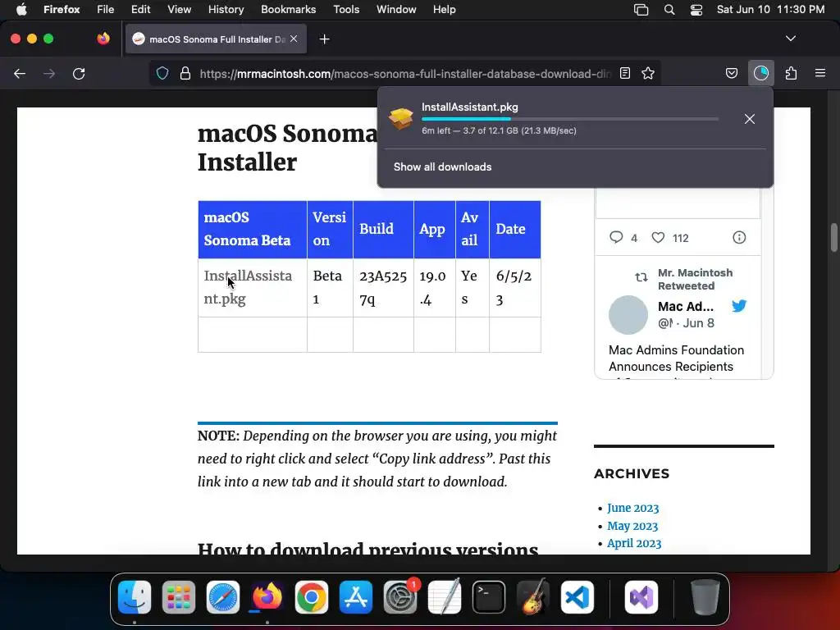
Task: Open the Window menu
Action: click(x=396, y=10)
